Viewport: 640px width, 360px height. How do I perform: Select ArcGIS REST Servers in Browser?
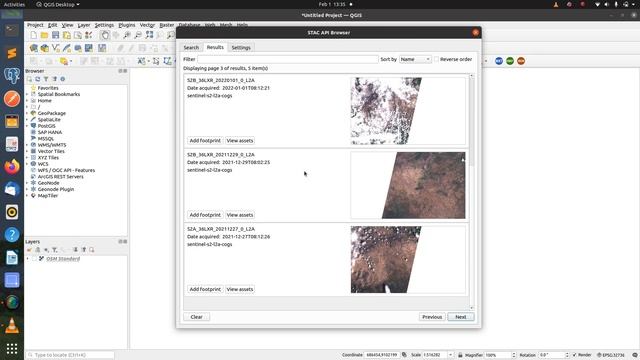(x=60, y=177)
